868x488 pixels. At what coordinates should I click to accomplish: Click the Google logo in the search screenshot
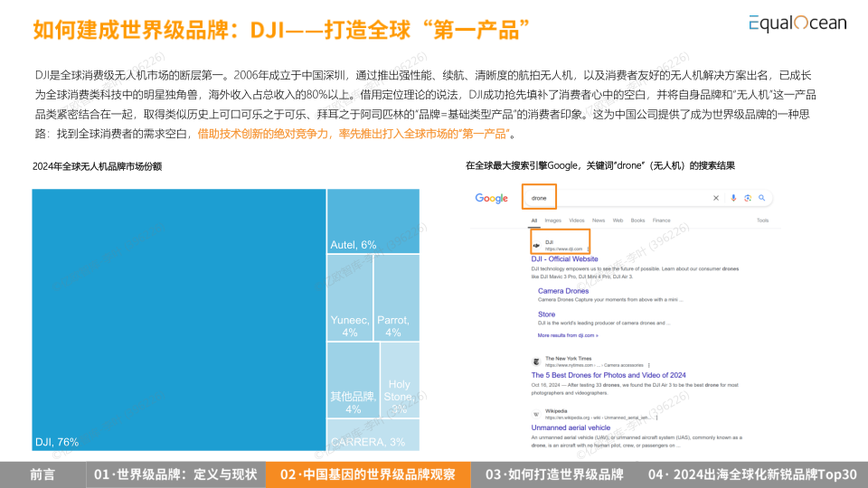pyautogui.click(x=492, y=198)
